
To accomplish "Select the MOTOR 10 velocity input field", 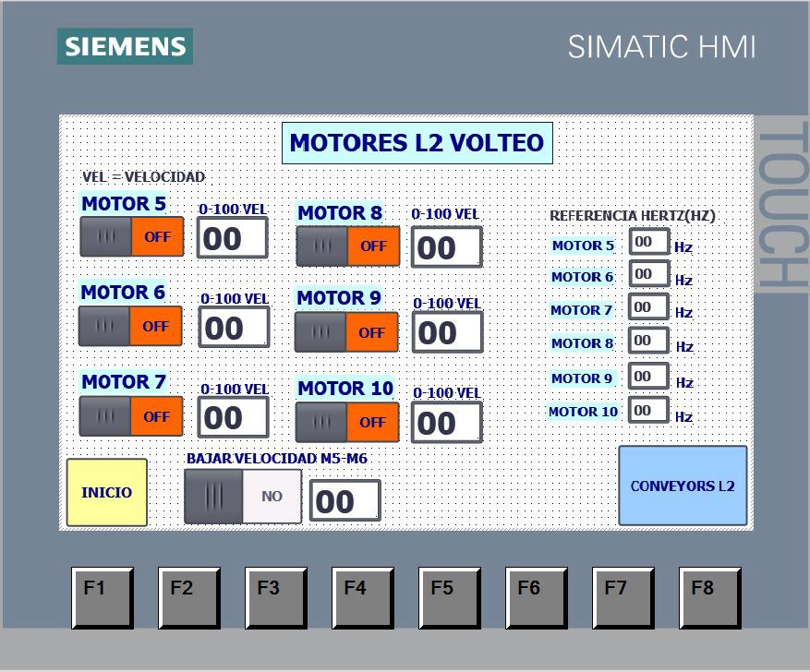I will pos(446,423).
